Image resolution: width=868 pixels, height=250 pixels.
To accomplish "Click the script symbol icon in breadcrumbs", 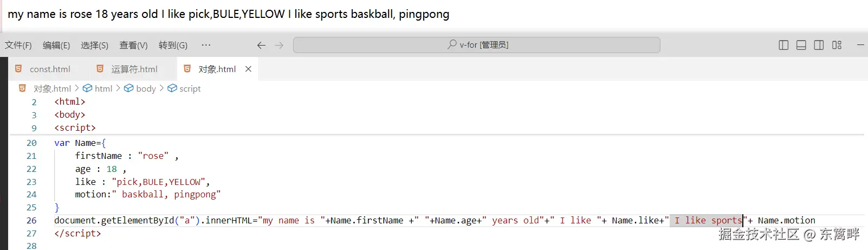I will tap(172, 88).
